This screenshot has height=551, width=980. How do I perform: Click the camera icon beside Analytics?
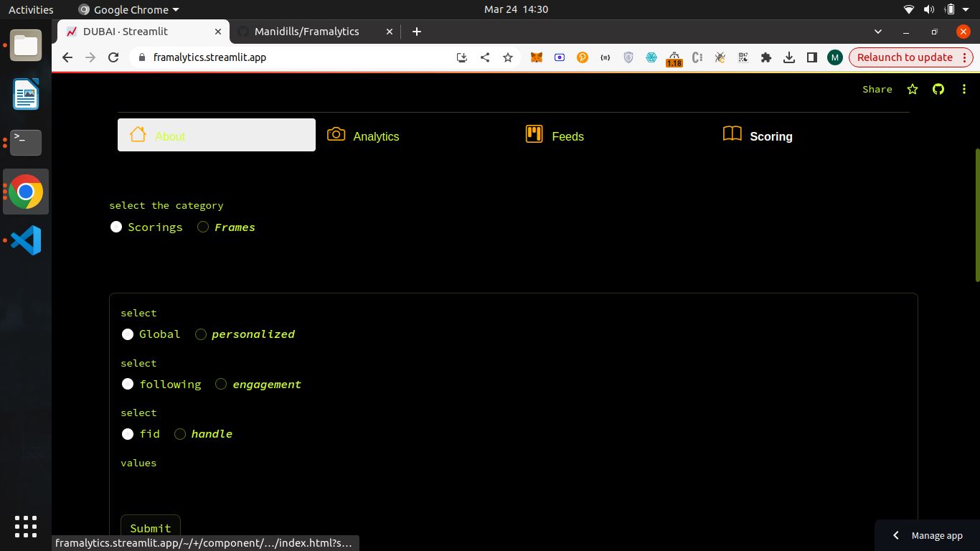336,134
